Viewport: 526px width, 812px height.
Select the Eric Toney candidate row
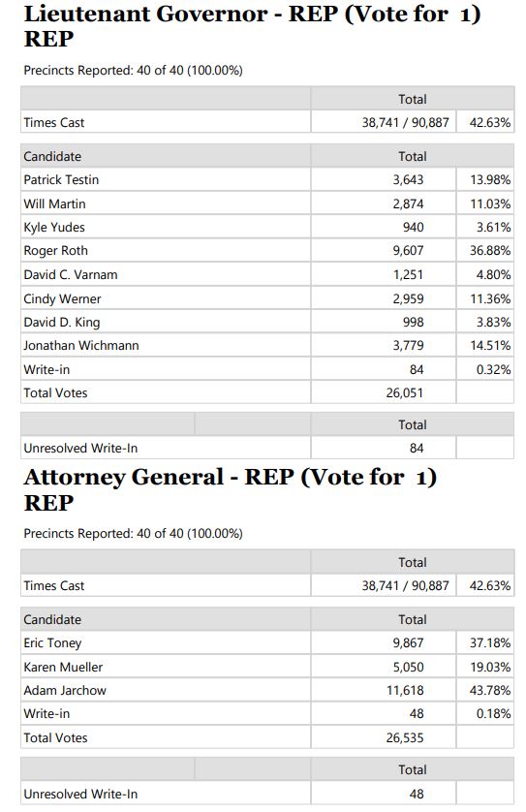(267, 643)
